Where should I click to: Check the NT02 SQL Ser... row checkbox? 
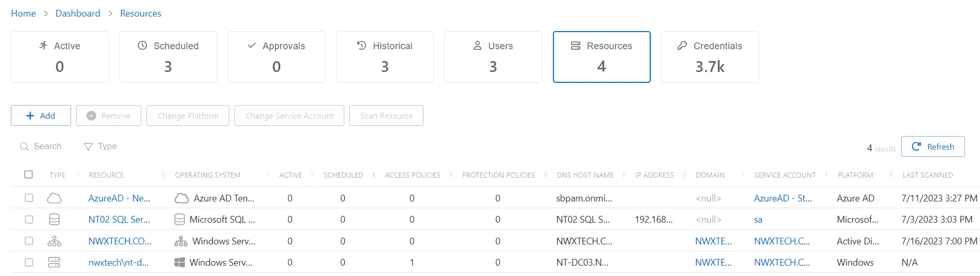(x=29, y=220)
